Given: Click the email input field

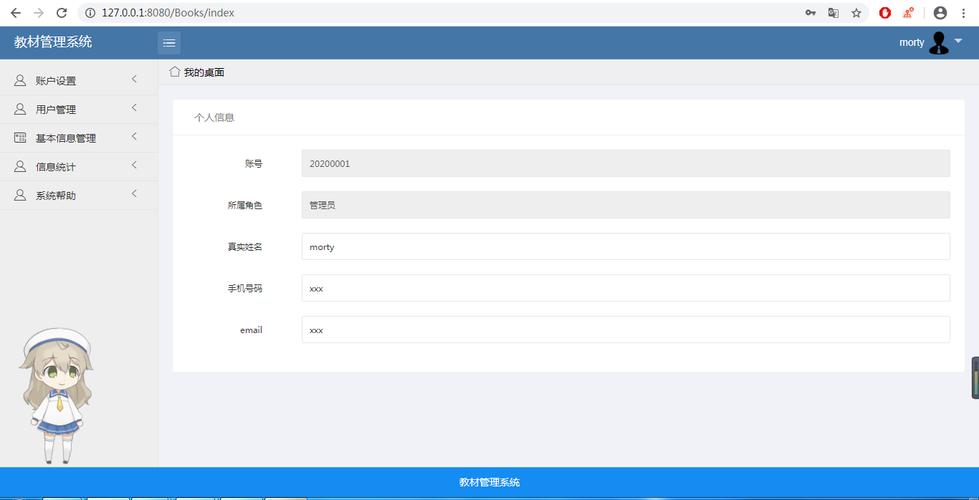Looking at the screenshot, I should 625,330.
